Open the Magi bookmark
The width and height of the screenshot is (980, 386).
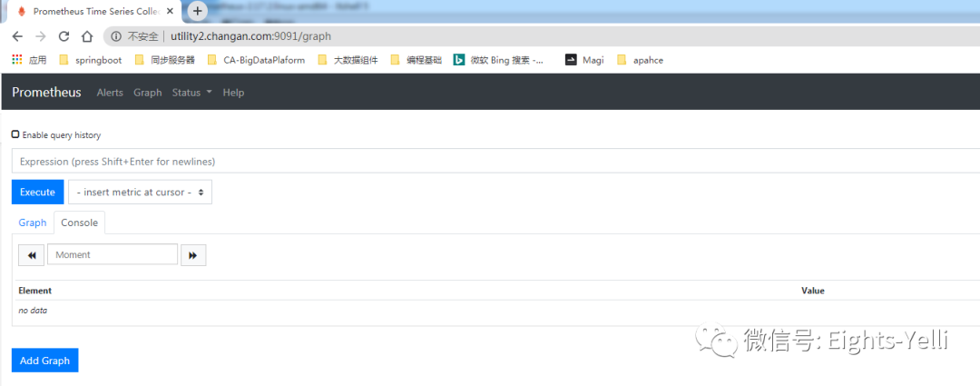[583, 60]
